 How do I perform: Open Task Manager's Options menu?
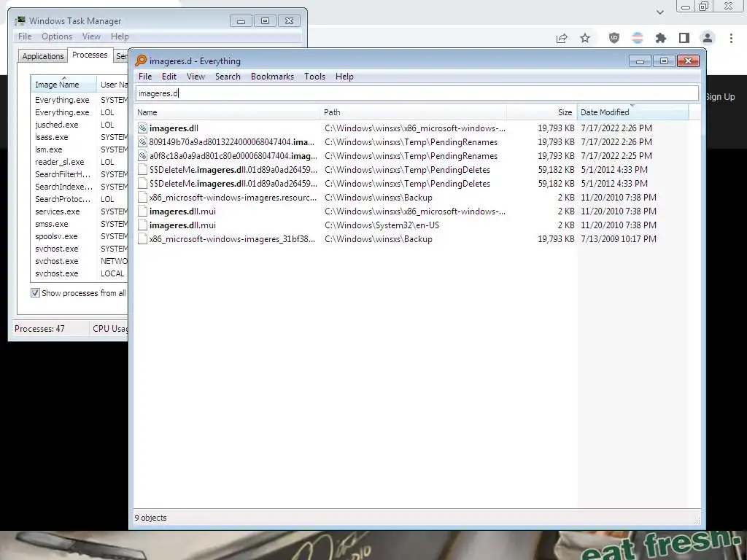point(57,36)
